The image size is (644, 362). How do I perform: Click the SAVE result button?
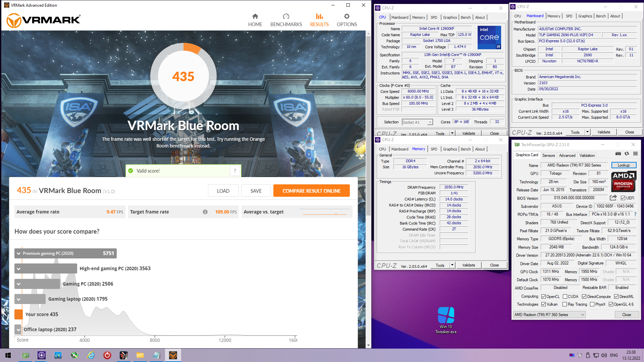click(x=256, y=191)
